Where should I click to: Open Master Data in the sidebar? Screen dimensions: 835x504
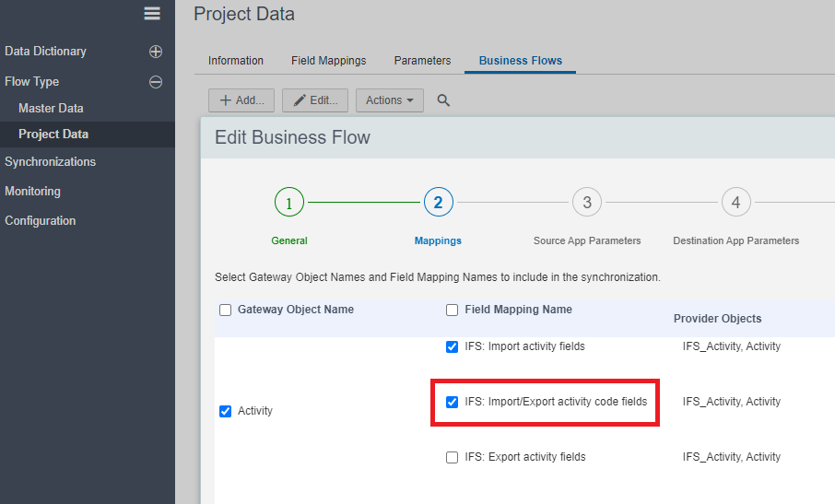coord(51,109)
